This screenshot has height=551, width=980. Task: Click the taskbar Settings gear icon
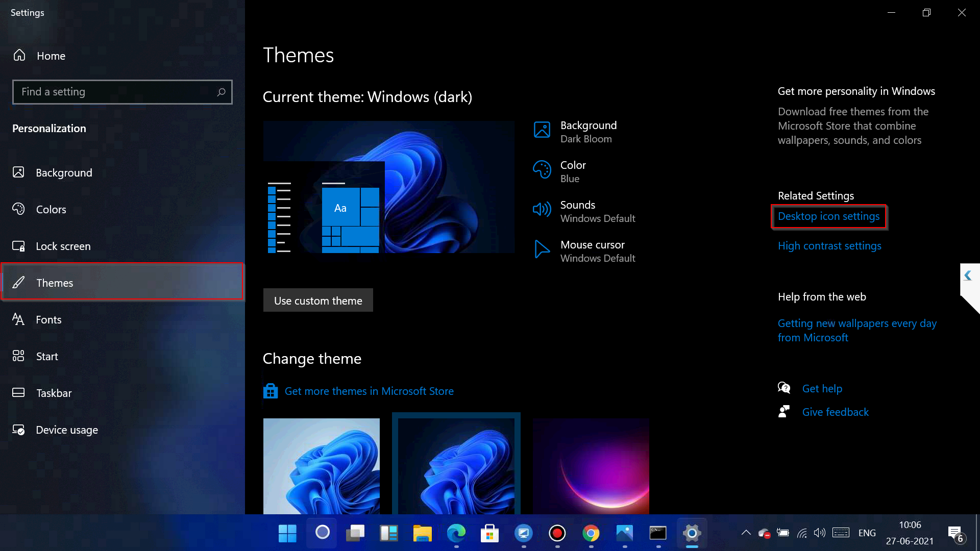point(691,533)
